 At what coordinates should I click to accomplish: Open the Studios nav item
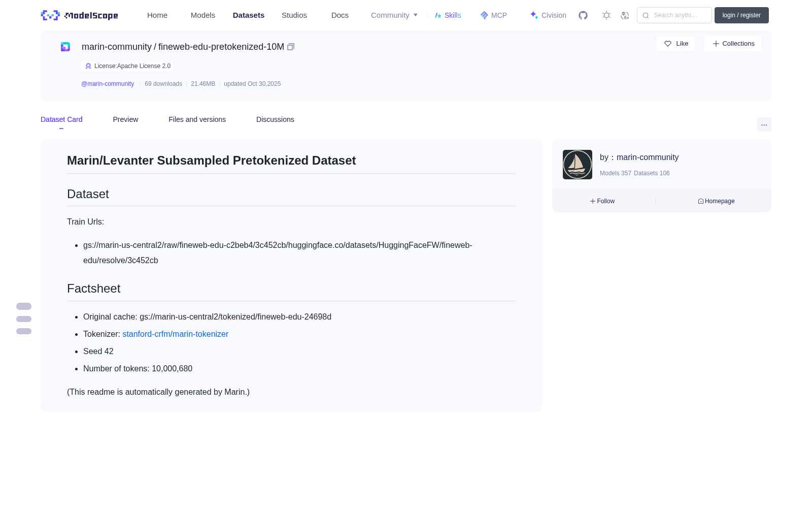[x=294, y=15]
